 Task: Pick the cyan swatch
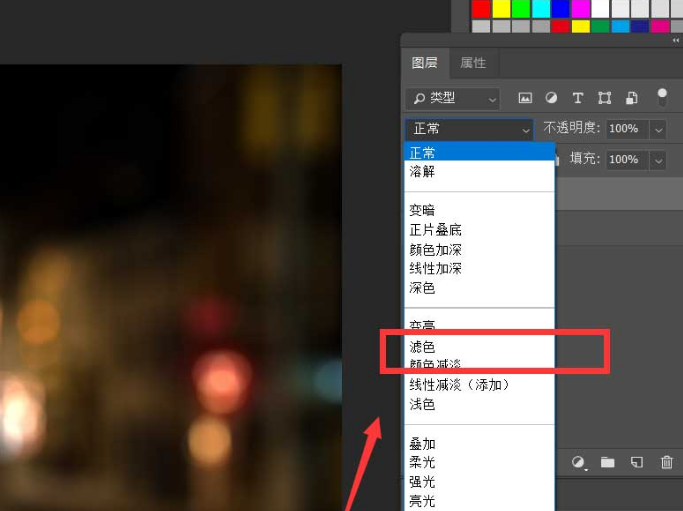541,9
